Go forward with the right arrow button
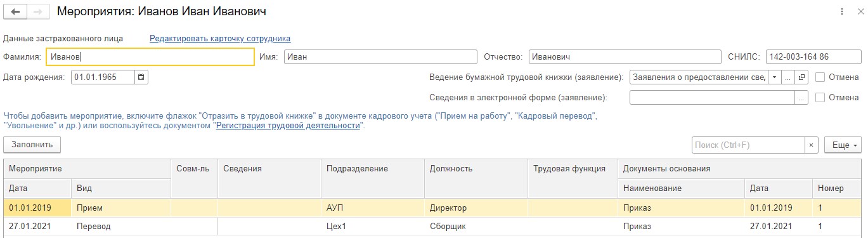 pos(38,11)
